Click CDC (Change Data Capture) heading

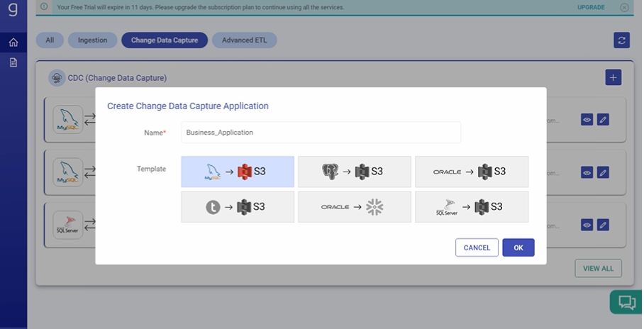coord(117,78)
